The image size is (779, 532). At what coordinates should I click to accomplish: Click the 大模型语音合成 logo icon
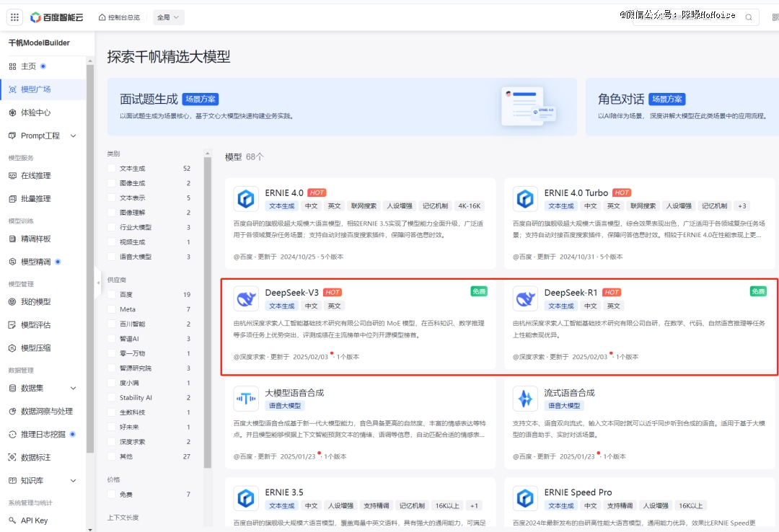[246, 399]
